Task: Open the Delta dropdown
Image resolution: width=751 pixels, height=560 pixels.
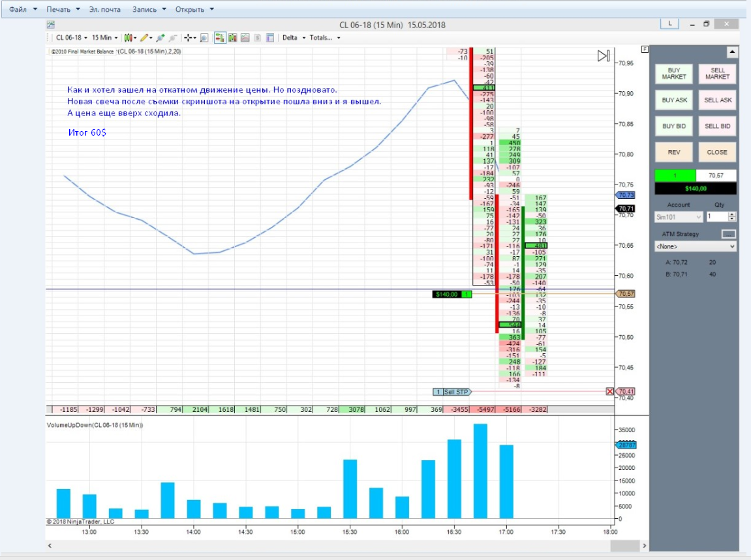Action: click(x=294, y=38)
